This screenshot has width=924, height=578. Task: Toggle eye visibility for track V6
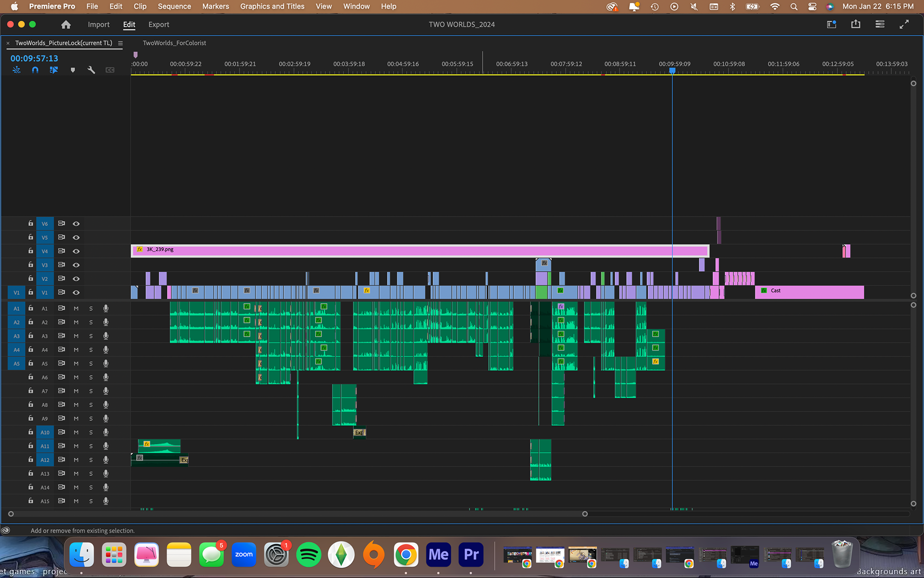pyautogui.click(x=76, y=223)
